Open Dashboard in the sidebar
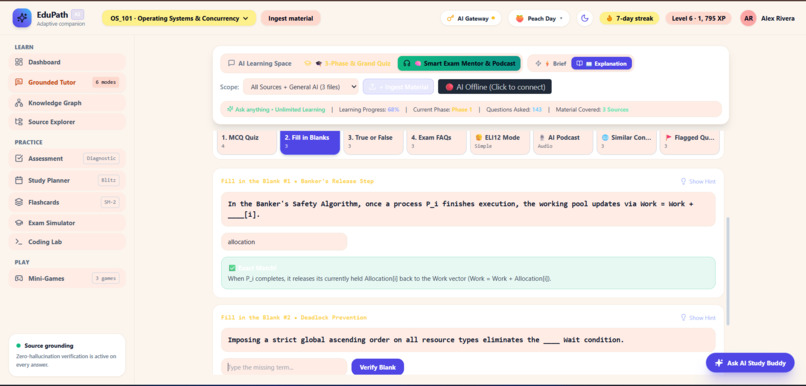Viewport: 806px width, 386px height. point(67,62)
